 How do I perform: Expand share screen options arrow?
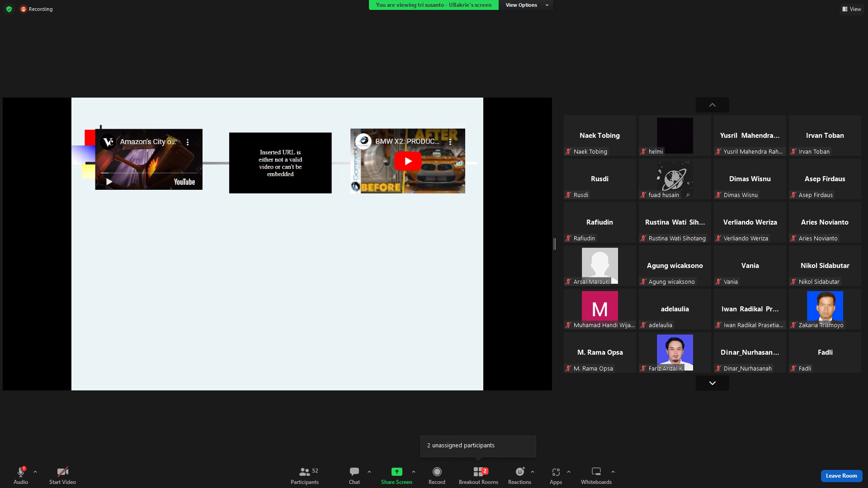click(x=414, y=472)
